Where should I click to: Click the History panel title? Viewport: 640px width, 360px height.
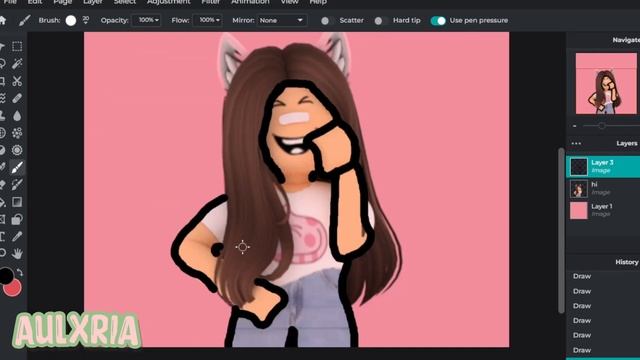(627, 262)
